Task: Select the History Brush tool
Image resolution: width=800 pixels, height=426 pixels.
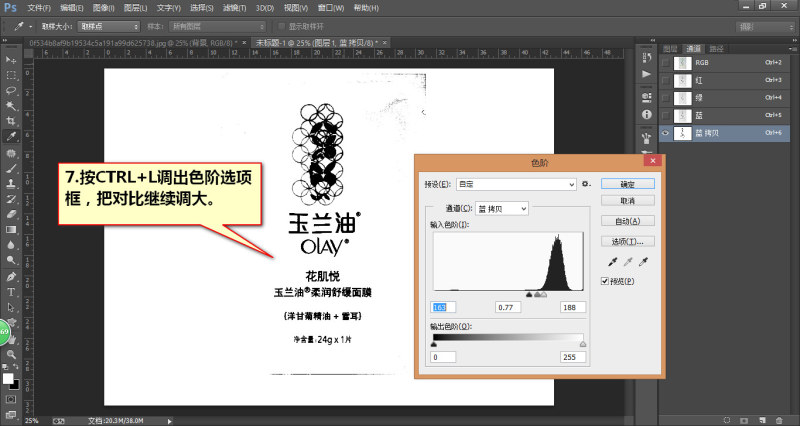Action: point(11,199)
